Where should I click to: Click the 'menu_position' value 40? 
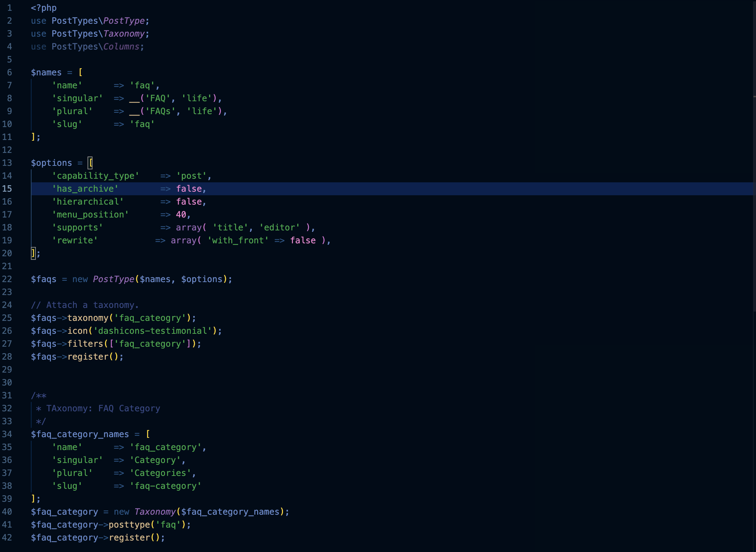point(181,214)
